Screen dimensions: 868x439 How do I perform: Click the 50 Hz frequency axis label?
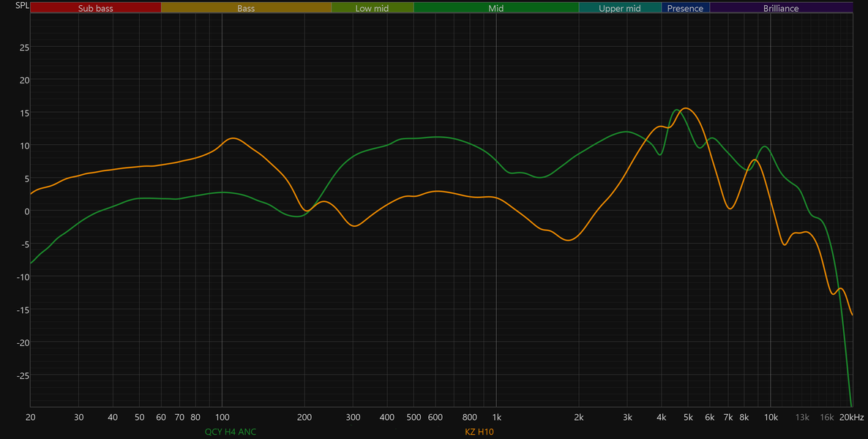[x=140, y=417]
